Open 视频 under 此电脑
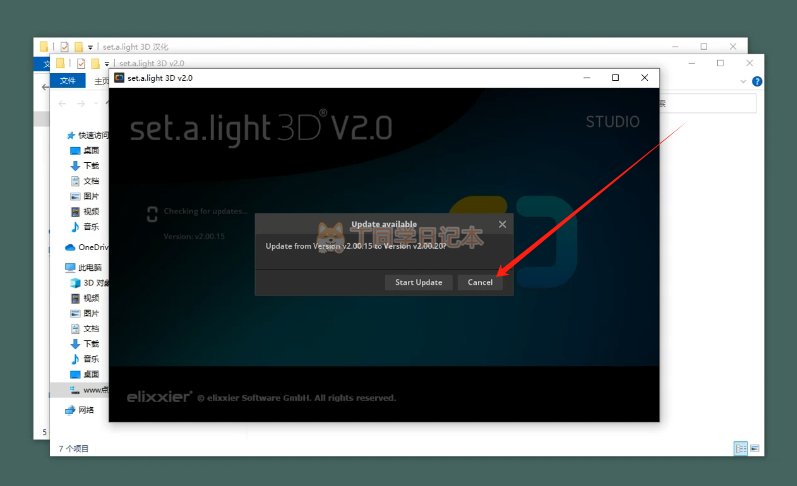This screenshot has width=797, height=486. pos(84,298)
